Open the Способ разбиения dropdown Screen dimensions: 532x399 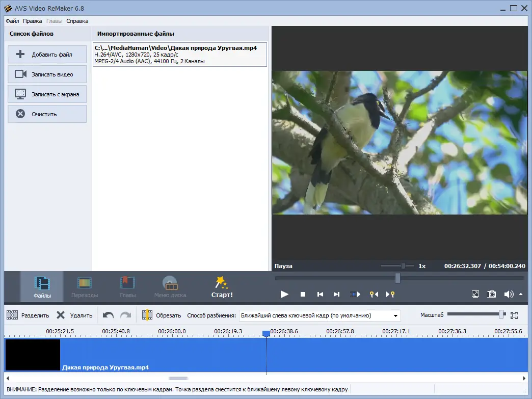click(395, 315)
